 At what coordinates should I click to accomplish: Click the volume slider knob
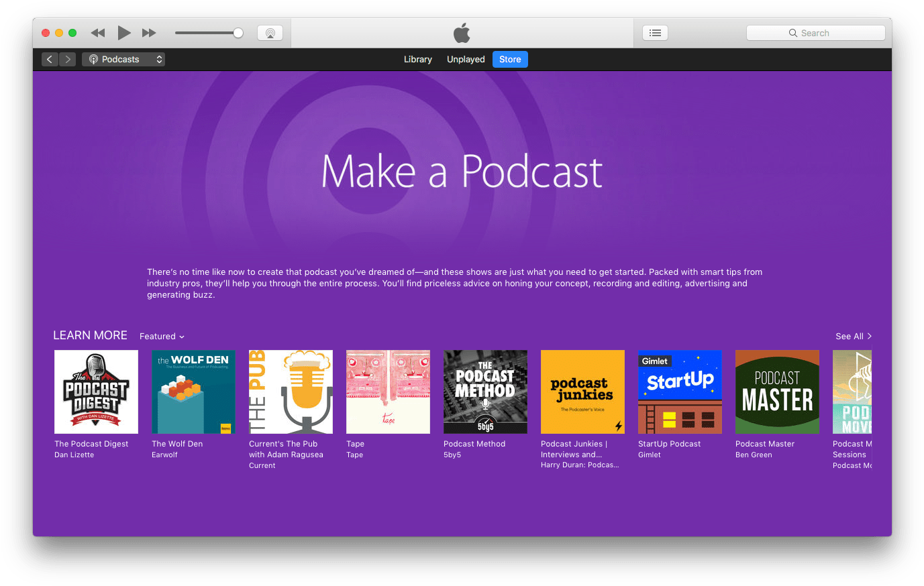click(238, 33)
